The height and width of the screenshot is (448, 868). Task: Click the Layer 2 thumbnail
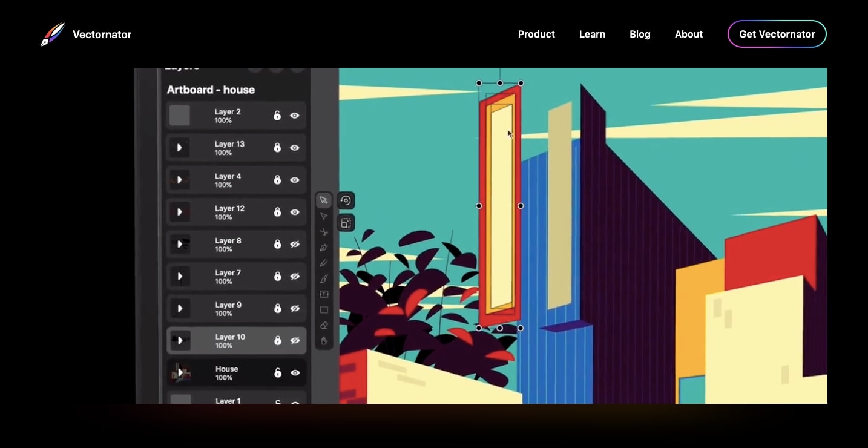(180, 115)
